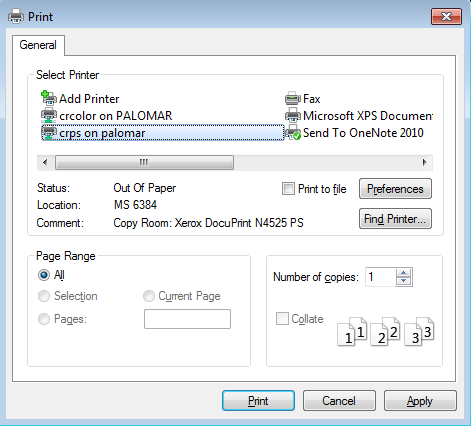Click the Pages range input field
Screen dimensions: 471x426
tap(187, 319)
